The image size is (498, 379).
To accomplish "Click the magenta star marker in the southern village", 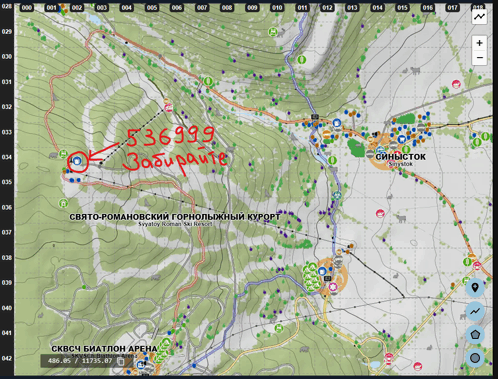I will (332, 287).
